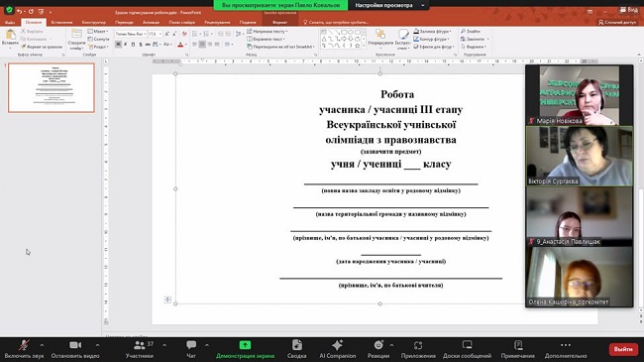The height and width of the screenshot is (362, 644).
Task: Click the Zoom Вид view button
Action: pyautogui.click(x=629, y=10)
